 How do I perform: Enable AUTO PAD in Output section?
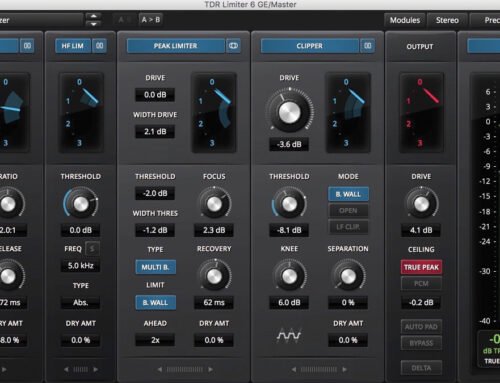tap(421, 327)
